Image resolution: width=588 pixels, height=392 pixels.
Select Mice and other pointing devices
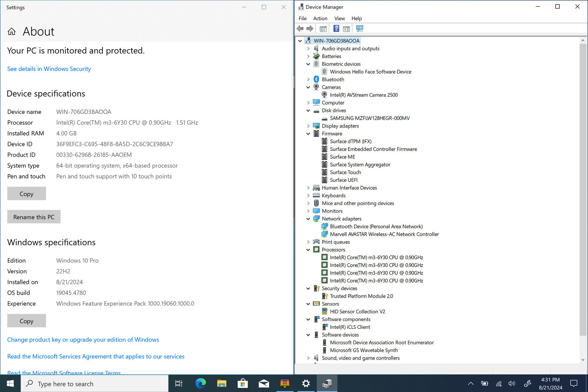pos(358,204)
